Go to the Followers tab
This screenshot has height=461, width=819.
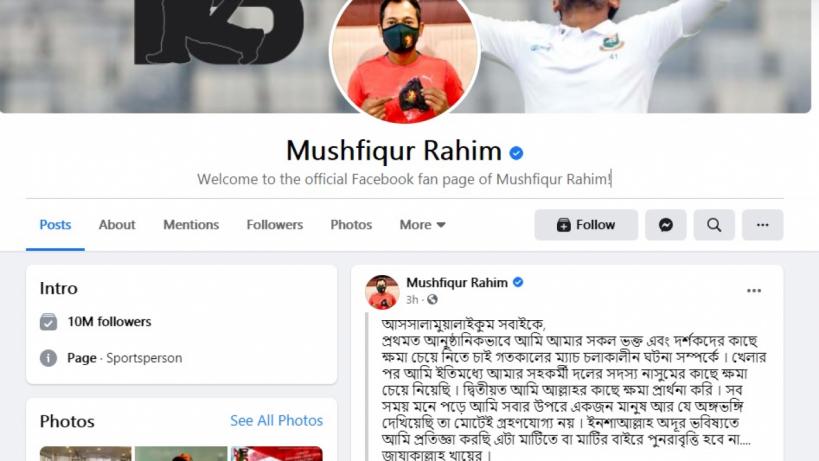coord(275,225)
